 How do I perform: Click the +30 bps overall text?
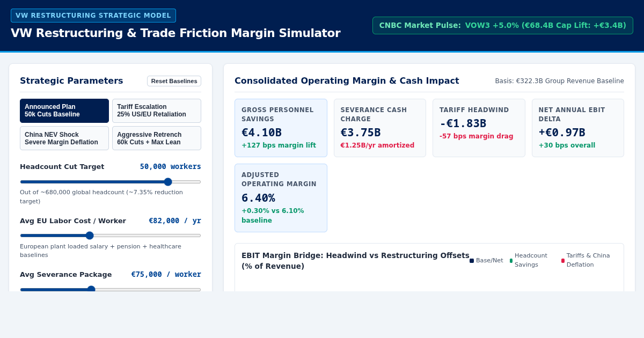[567, 145]
